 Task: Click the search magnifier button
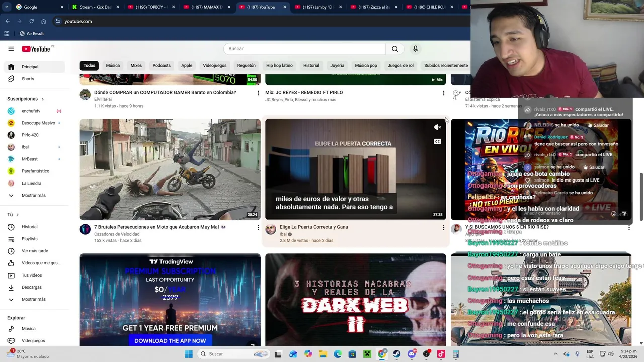(x=395, y=49)
